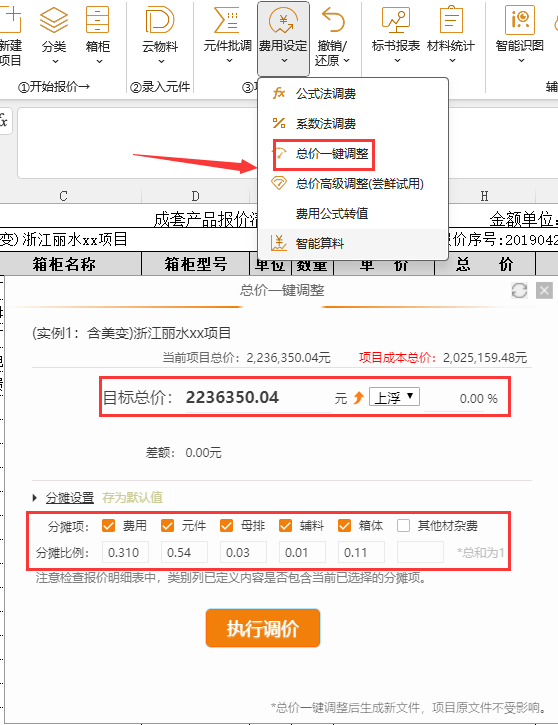The height and width of the screenshot is (725, 558).
Task: Open the 云物料 toolbar icon
Action: point(159,20)
